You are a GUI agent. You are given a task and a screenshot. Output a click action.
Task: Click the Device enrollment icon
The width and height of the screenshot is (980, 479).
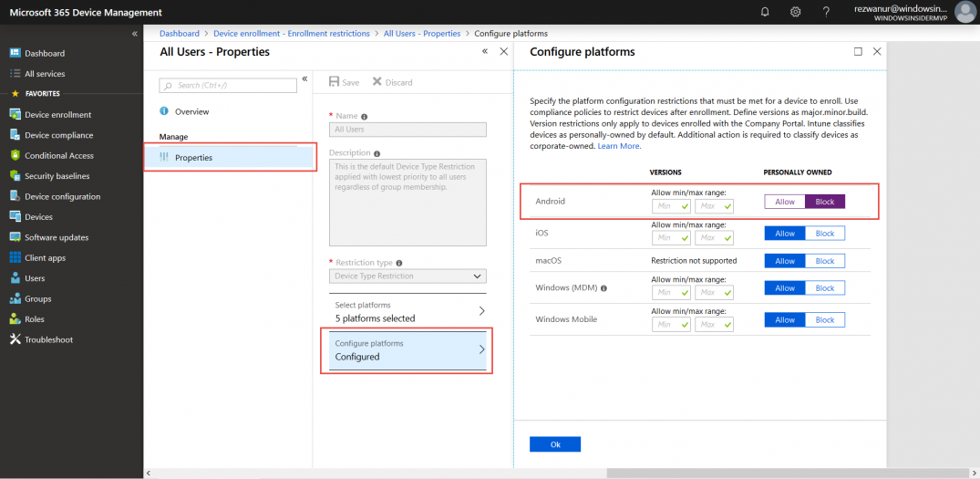pos(15,114)
